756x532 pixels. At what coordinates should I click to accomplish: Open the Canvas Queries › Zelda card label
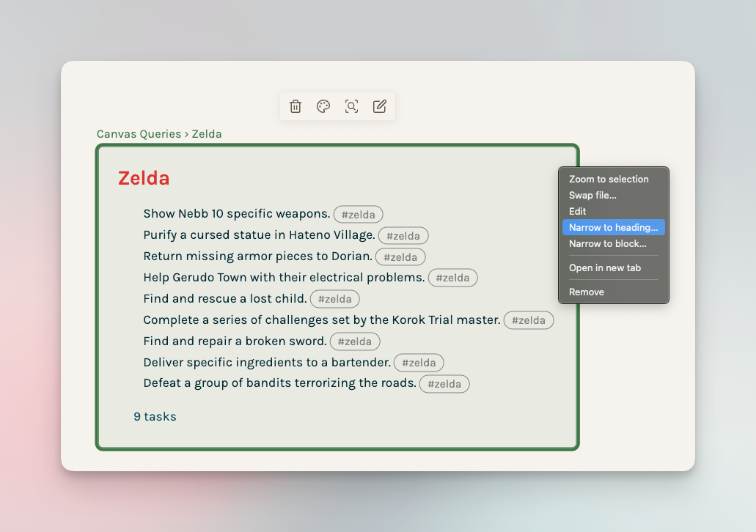click(x=159, y=134)
